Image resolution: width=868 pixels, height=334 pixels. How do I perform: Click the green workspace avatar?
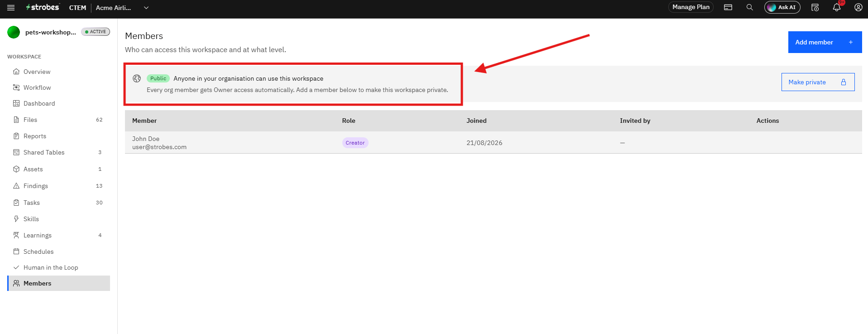[x=14, y=32]
